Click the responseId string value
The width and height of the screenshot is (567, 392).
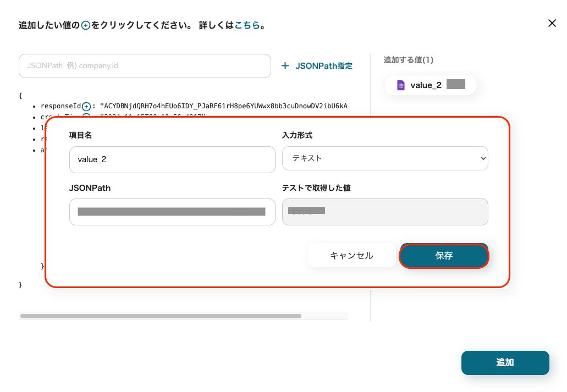point(223,106)
